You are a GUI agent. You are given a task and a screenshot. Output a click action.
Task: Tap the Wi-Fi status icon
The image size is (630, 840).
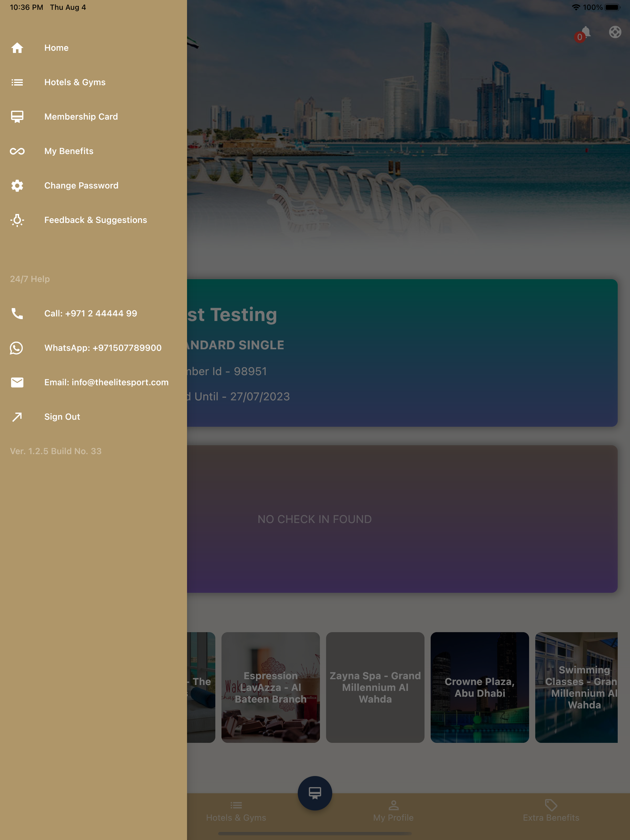click(x=576, y=7)
